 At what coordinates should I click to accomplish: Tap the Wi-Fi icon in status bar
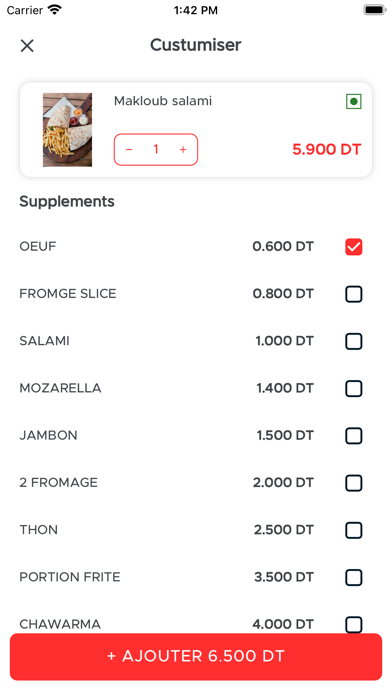[55, 10]
